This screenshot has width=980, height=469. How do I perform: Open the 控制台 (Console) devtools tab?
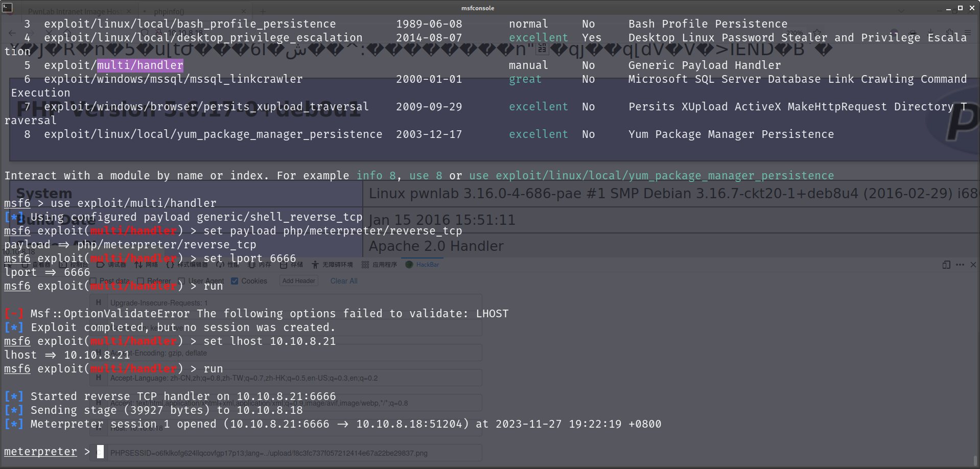coord(74,265)
